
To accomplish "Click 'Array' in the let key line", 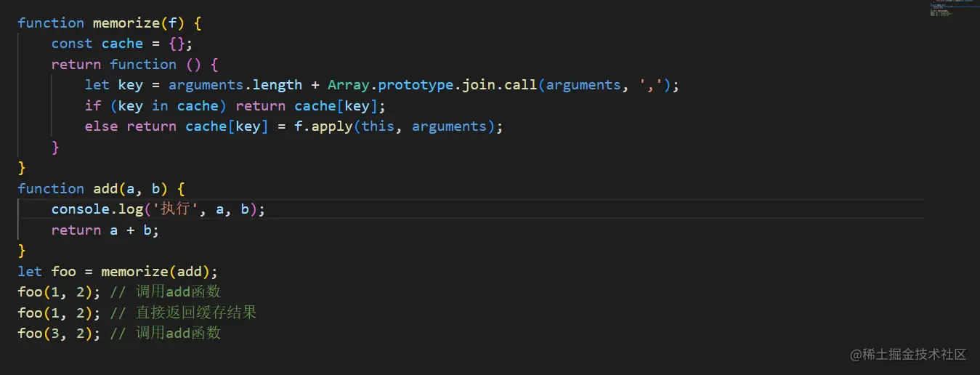I will click(x=349, y=85).
